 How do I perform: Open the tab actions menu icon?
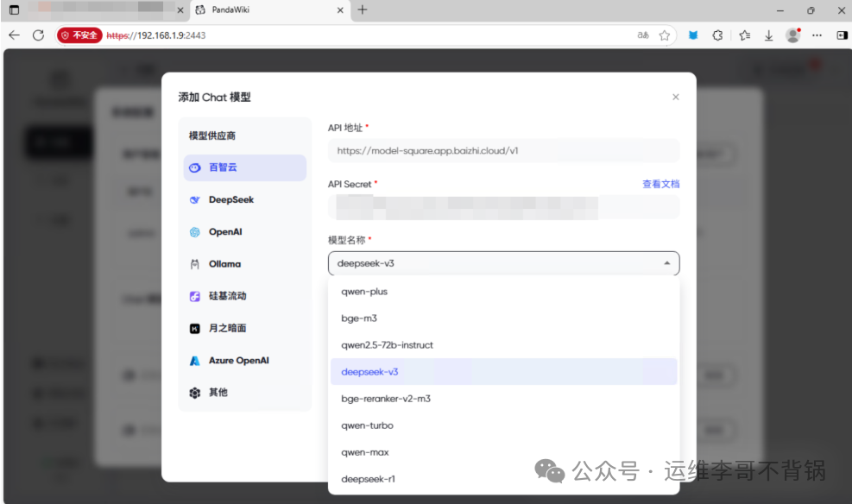14,9
